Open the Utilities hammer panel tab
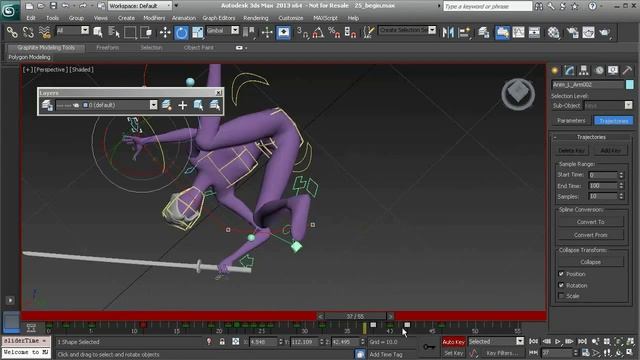 [x=627, y=70]
